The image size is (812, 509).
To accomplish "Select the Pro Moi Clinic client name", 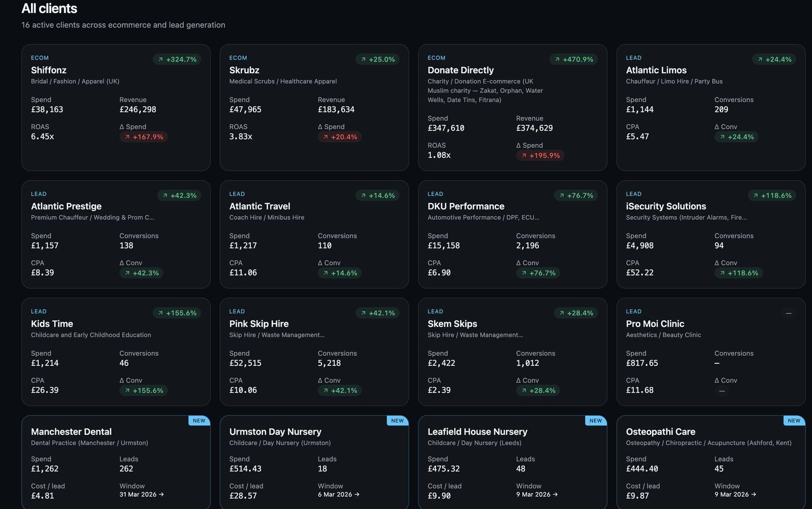I will (655, 324).
